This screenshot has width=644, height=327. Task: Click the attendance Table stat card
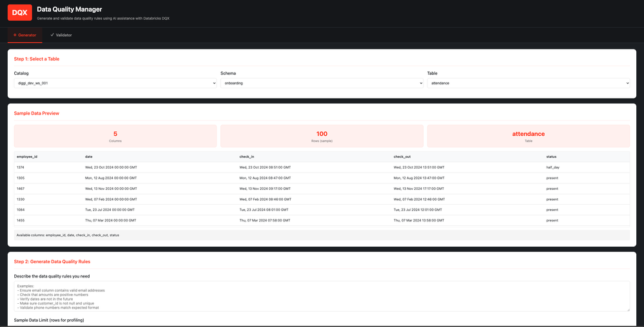coord(528,136)
